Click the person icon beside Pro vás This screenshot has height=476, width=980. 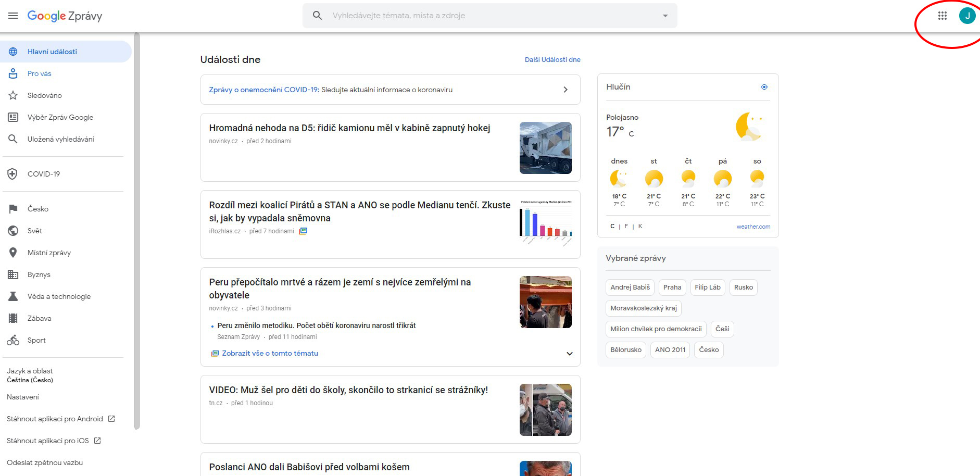tap(13, 73)
